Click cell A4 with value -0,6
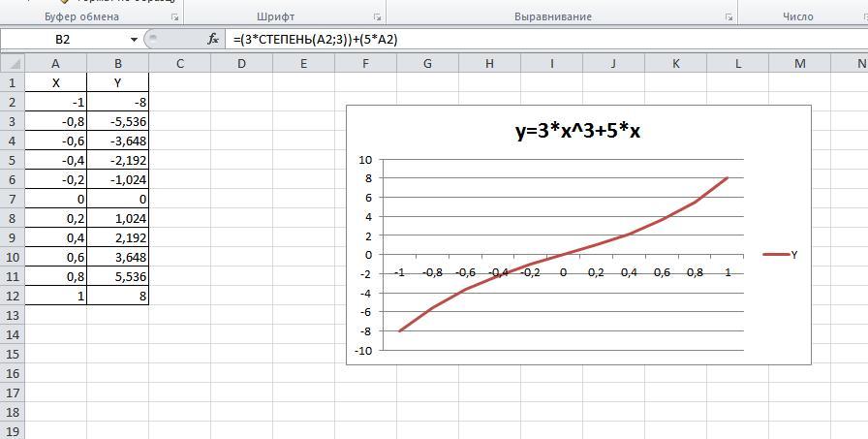 (55, 141)
